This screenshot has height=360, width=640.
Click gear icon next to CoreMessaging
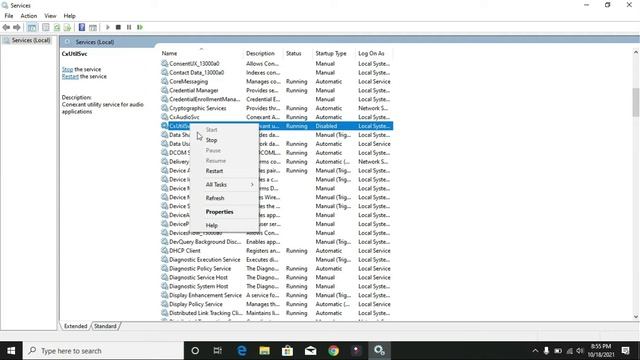click(x=164, y=81)
